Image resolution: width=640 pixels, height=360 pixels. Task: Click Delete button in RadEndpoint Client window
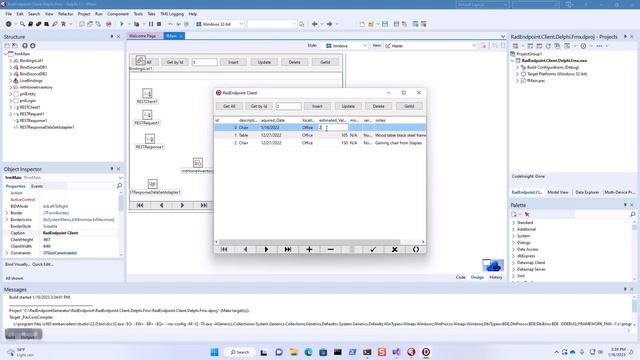tap(378, 106)
